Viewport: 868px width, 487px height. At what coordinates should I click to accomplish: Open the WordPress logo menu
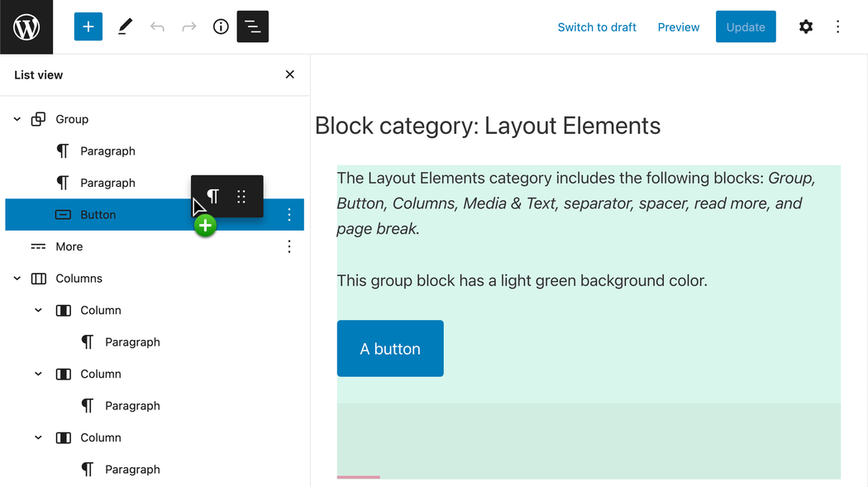(26, 26)
